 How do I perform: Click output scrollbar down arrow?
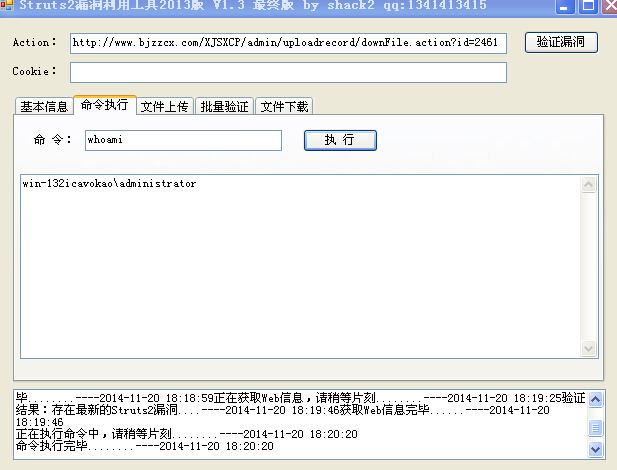589,348
